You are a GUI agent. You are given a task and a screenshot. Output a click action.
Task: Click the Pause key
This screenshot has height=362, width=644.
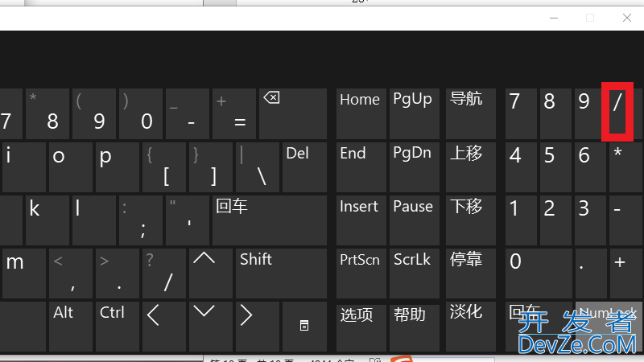415,220
